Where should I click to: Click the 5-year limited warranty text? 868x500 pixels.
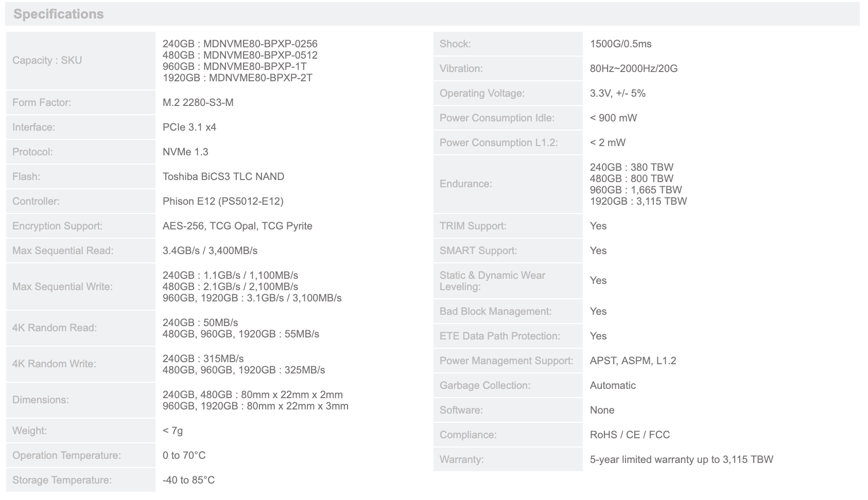tap(681, 459)
